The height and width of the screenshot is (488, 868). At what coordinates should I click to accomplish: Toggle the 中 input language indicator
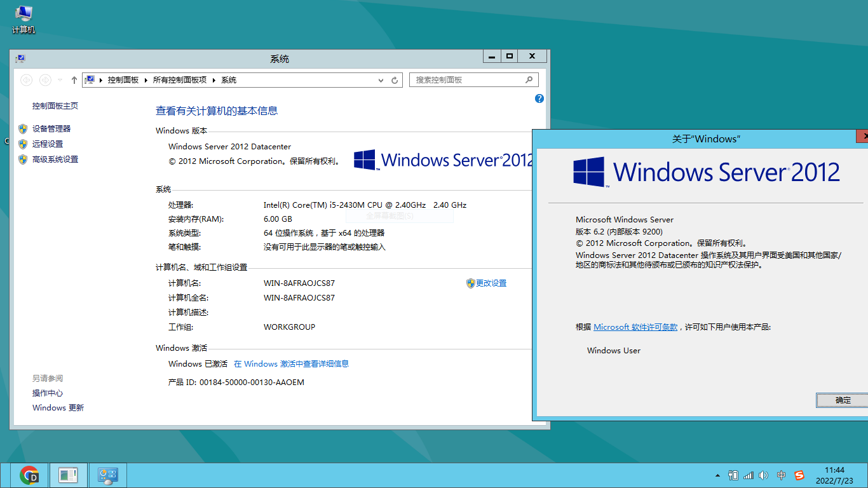point(782,475)
